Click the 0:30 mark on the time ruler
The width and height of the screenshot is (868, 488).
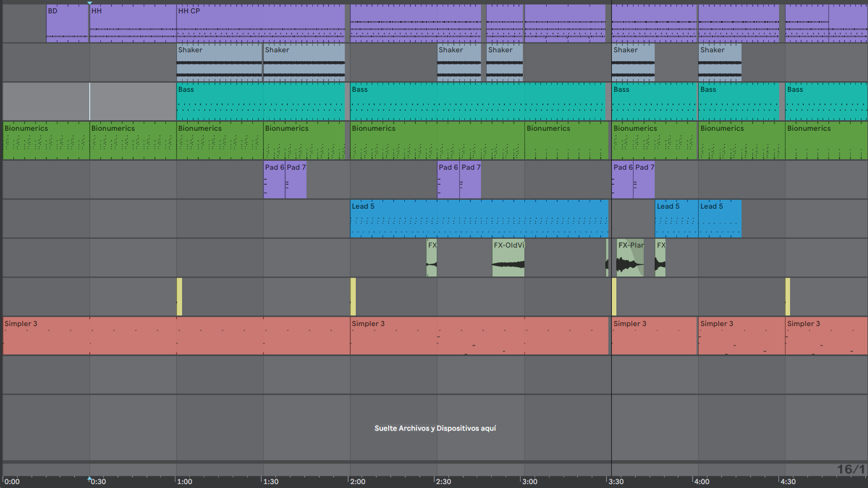point(98,481)
